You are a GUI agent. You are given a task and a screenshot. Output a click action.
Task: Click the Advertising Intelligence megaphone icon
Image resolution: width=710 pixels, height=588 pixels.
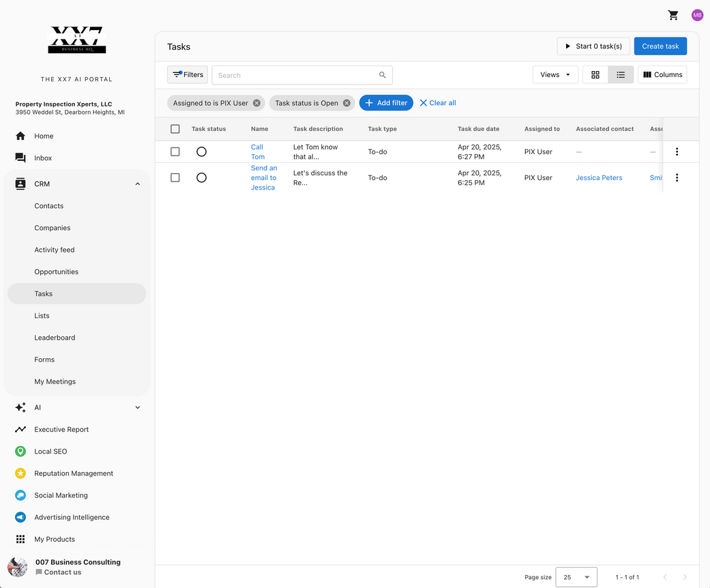(x=20, y=517)
